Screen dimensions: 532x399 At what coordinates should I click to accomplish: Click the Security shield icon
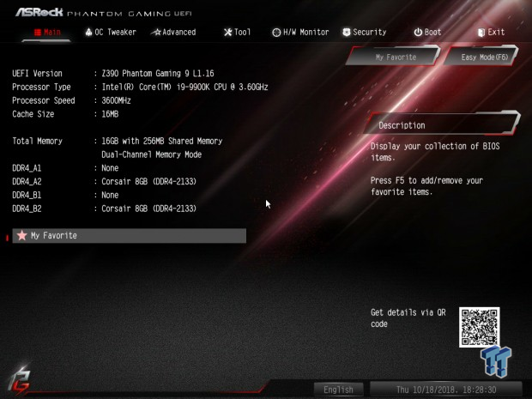(x=347, y=33)
